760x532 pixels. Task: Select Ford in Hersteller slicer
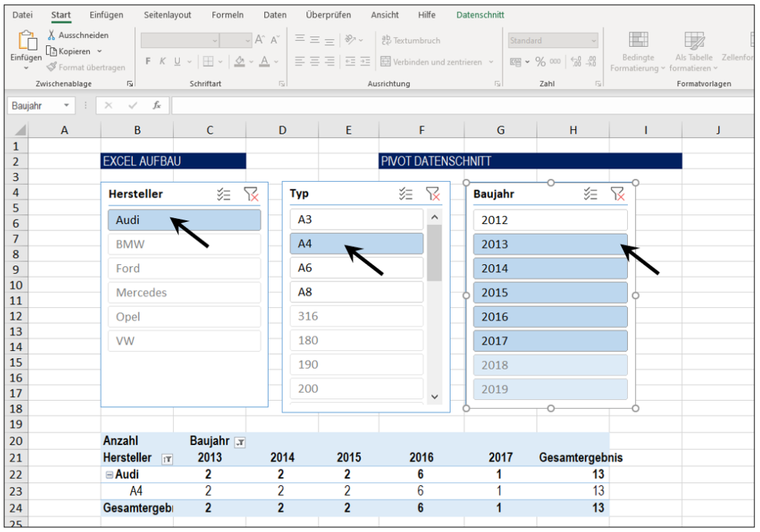184,269
